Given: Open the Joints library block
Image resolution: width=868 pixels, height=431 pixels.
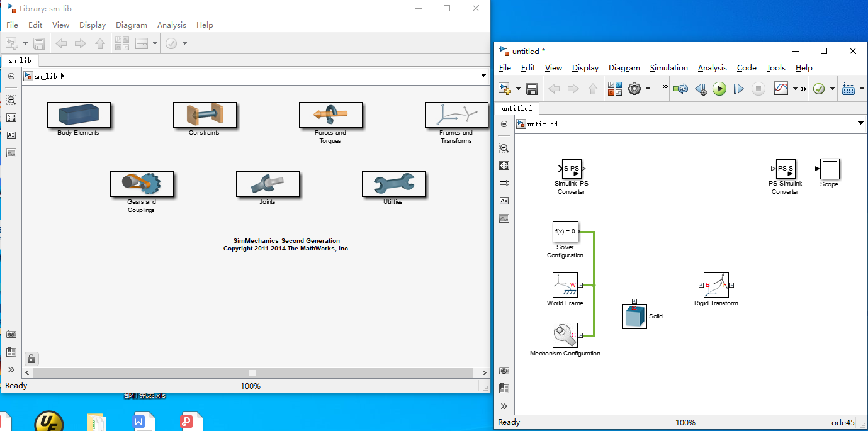Looking at the screenshot, I should [268, 184].
